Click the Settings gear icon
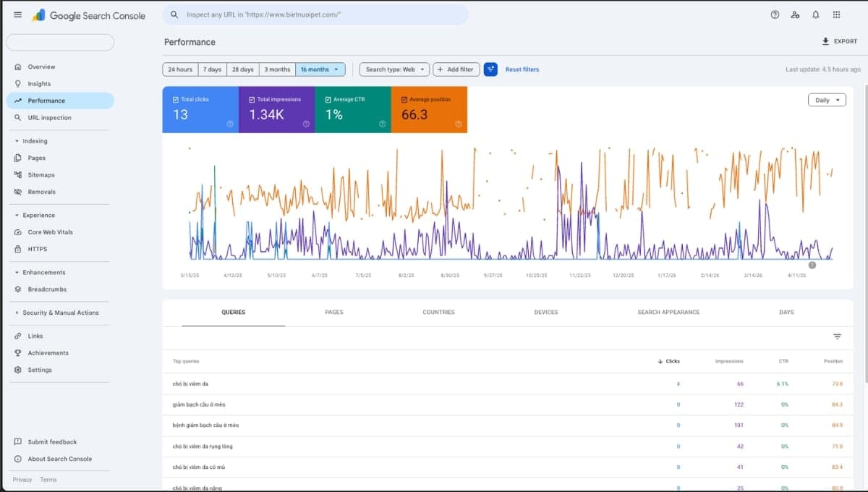Screen dimensions: 868x492 pyautogui.click(x=18, y=370)
